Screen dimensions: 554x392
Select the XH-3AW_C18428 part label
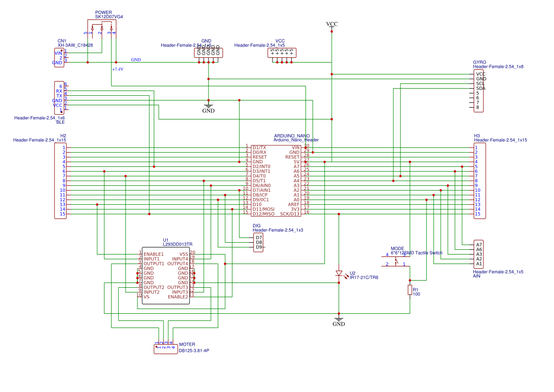click(75, 45)
